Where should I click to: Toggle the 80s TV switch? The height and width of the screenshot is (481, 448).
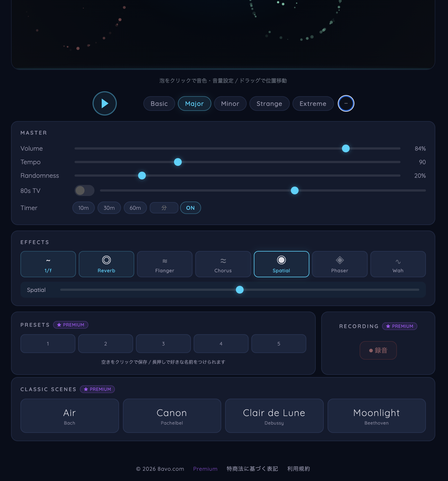tap(84, 190)
